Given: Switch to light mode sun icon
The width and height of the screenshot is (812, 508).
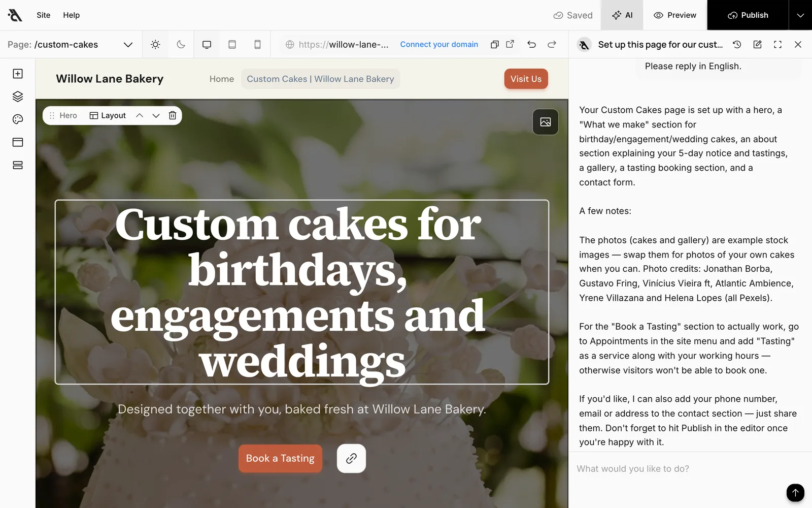Looking at the screenshot, I should (x=155, y=45).
